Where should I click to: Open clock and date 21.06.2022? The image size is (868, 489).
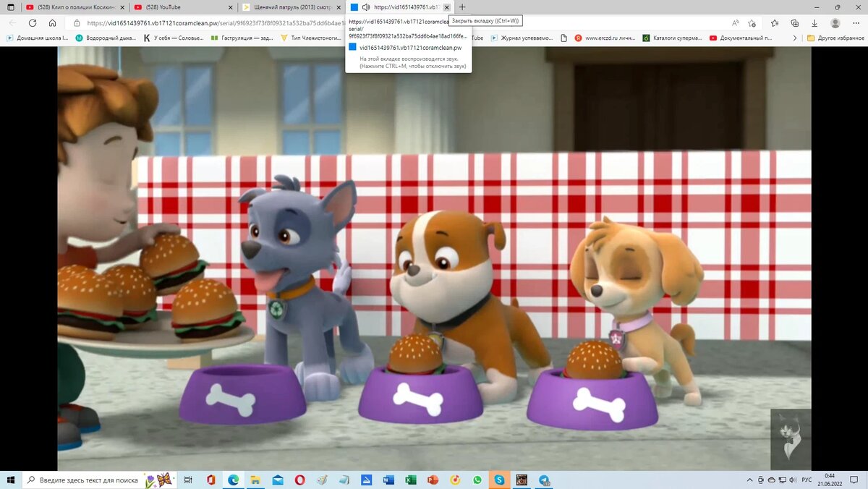click(x=829, y=480)
